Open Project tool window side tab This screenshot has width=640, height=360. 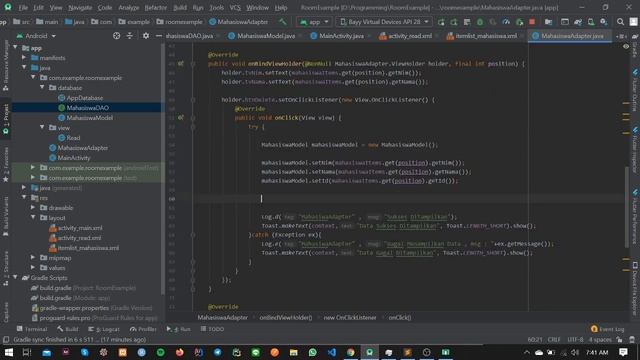[x=6, y=118]
